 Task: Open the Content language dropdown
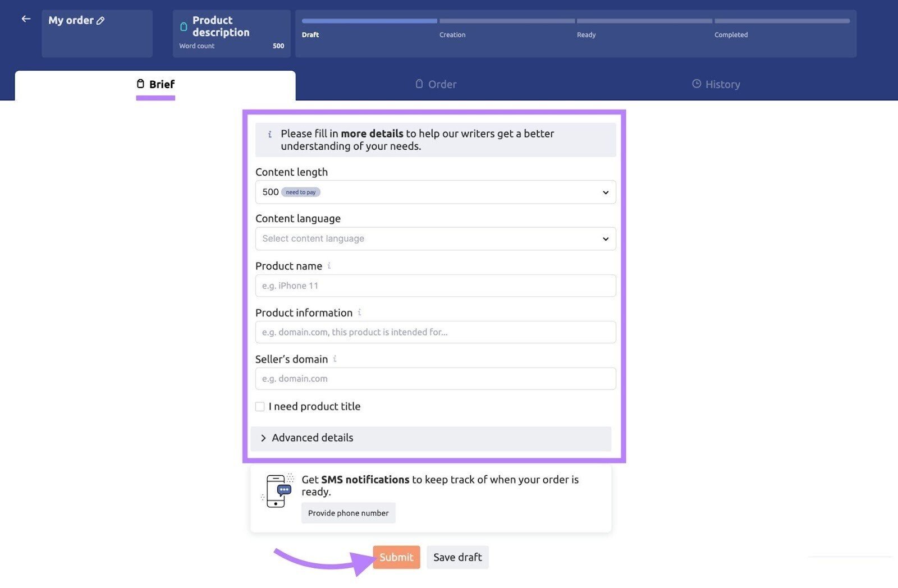(x=435, y=239)
